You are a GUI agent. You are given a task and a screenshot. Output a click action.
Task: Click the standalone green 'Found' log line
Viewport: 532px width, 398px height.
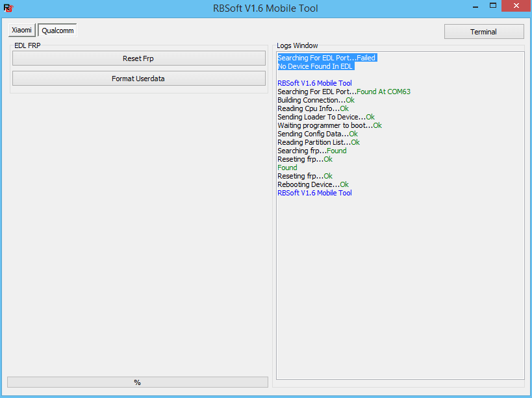point(287,168)
